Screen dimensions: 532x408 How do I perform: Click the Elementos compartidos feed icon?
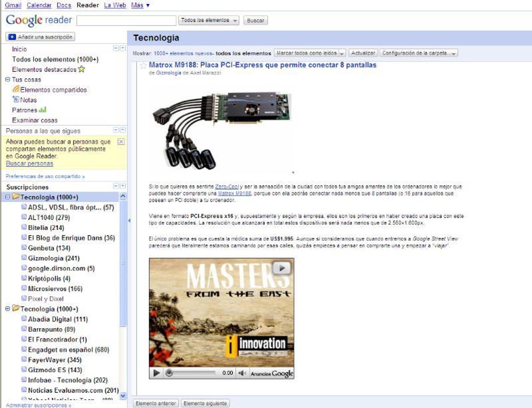16,89
